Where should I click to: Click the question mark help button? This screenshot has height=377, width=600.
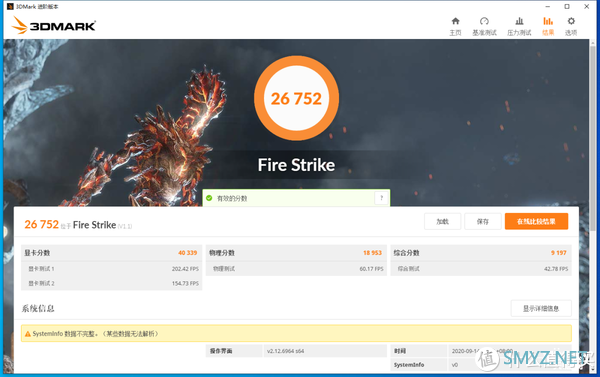tap(381, 198)
